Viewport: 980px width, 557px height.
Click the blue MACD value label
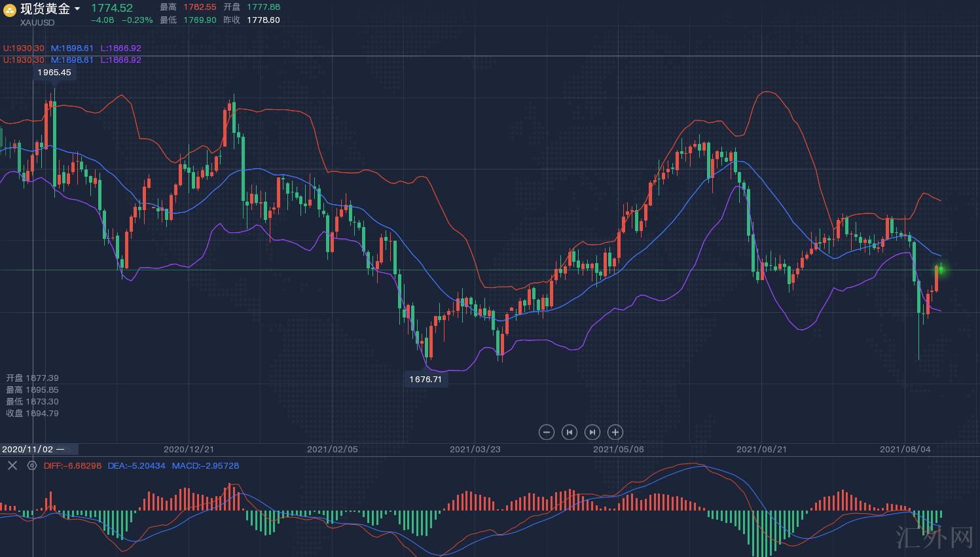pyautogui.click(x=206, y=465)
